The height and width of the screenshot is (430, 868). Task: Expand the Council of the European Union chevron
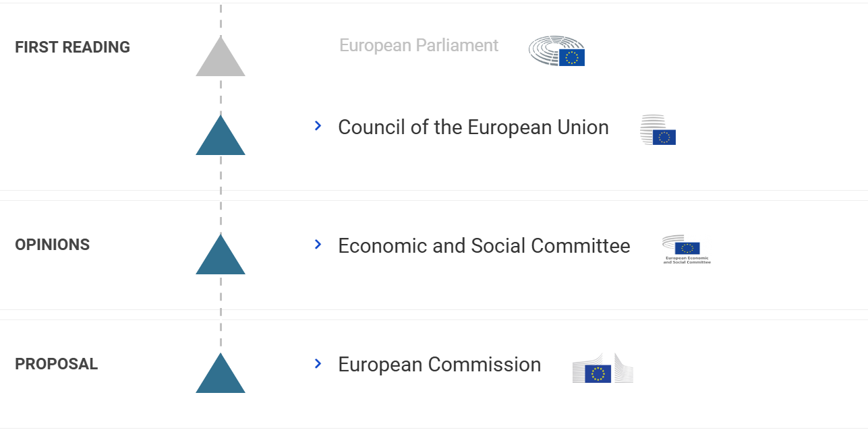coord(318,126)
